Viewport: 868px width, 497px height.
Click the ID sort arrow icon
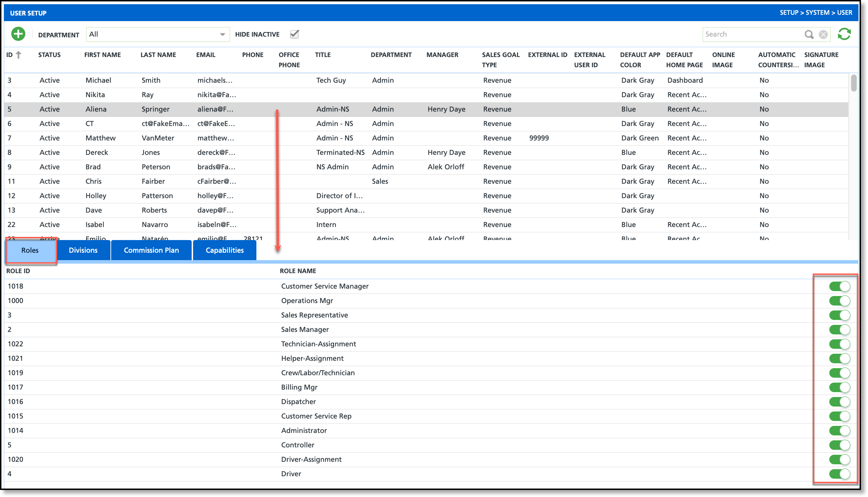point(19,55)
